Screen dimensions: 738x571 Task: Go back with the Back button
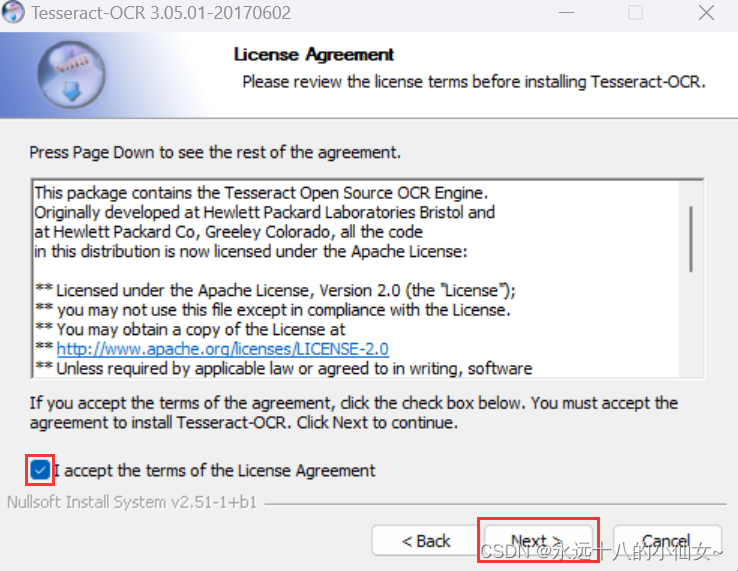coord(426,541)
